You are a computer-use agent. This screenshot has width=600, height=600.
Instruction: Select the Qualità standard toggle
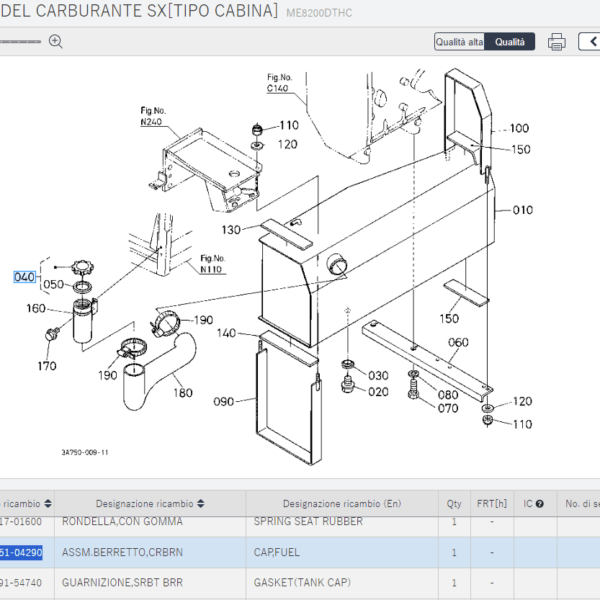(510, 42)
